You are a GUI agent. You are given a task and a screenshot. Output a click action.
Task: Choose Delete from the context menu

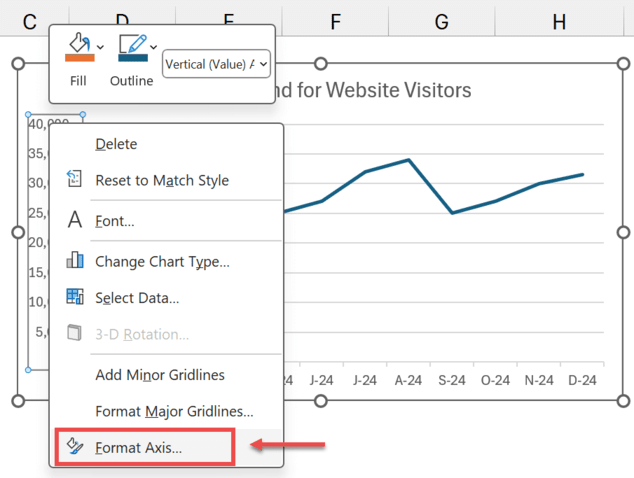(x=116, y=144)
